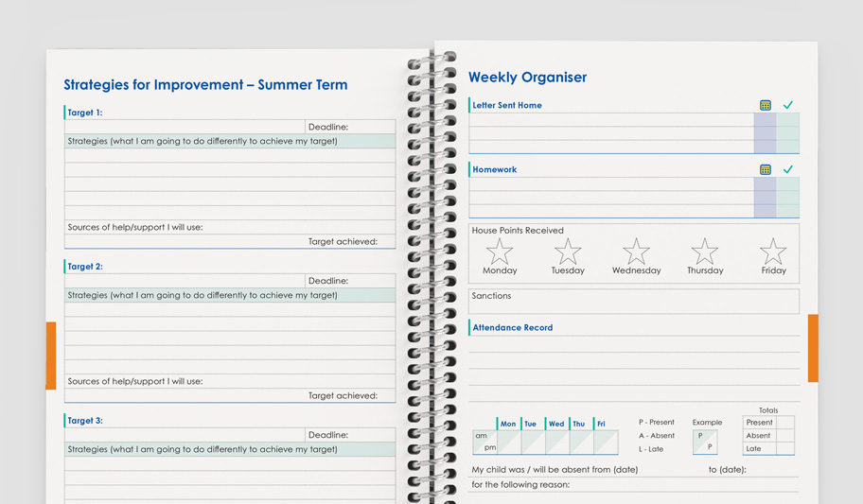Viewport: 863px width, 504px height.
Task: Click the 'Mon' column header in attendance table
Action: (x=508, y=424)
